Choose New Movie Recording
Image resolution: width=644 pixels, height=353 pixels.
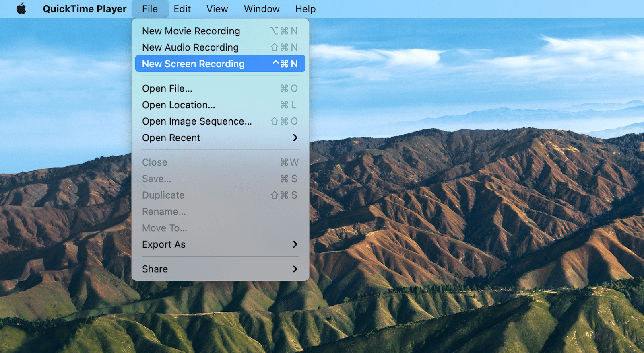pyautogui.click(x=220, y=31)
